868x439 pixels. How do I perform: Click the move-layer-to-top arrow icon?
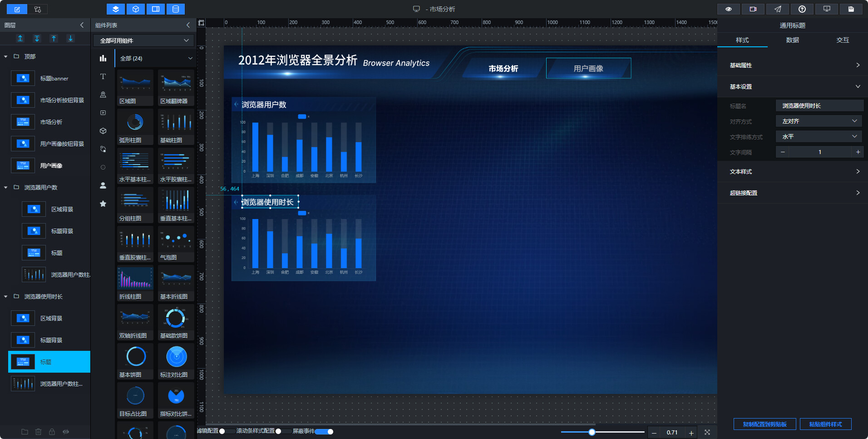[x=20, y=39]
